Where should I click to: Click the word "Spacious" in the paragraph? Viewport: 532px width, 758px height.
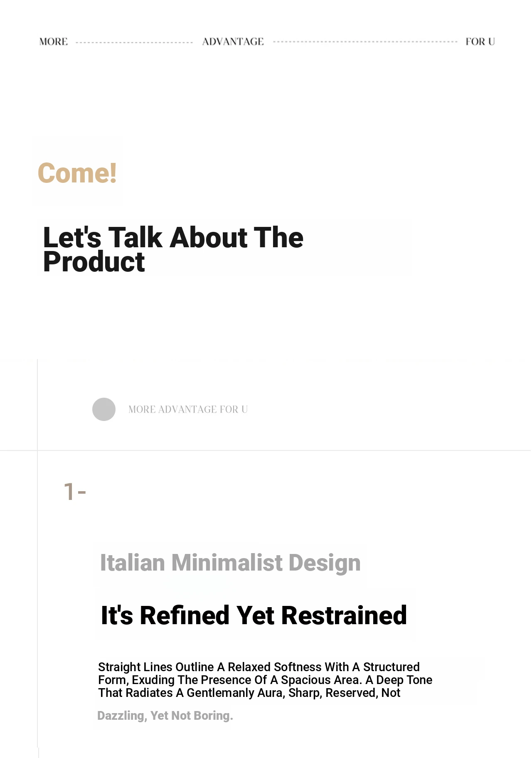(305, 680)
